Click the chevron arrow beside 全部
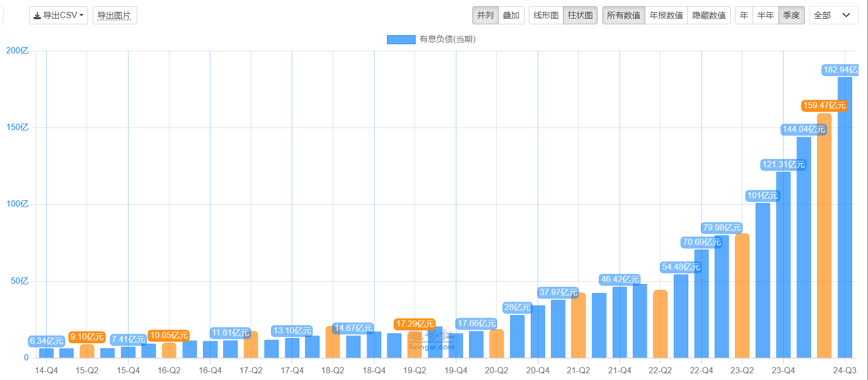The height and width of the screenshot is (380, 868). tap(846, 15)
